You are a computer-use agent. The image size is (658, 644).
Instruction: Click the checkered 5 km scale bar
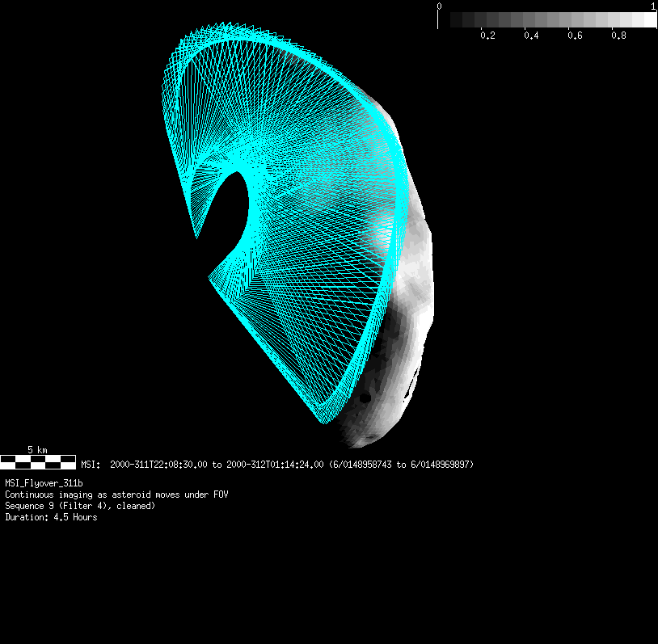click(x=38, y=462)
